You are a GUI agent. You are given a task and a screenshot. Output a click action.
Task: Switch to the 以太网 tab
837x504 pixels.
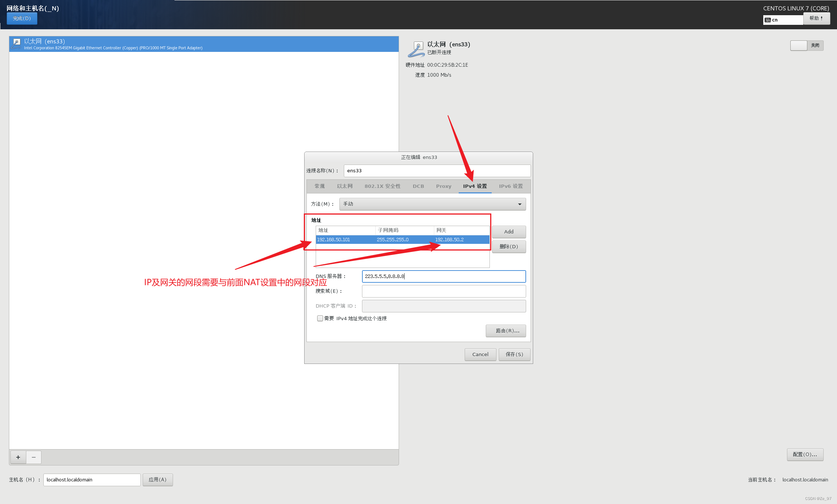344,186
